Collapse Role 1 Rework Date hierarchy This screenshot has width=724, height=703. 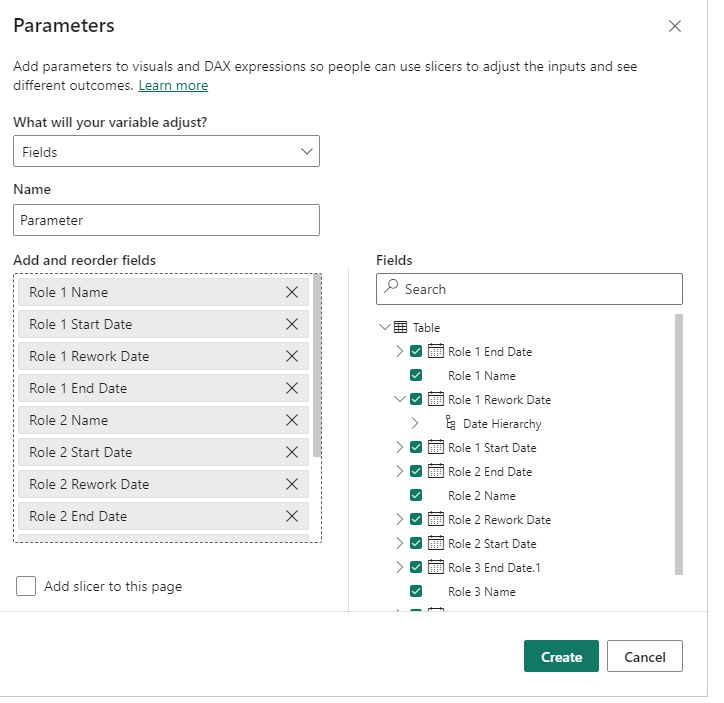[399, 399]
